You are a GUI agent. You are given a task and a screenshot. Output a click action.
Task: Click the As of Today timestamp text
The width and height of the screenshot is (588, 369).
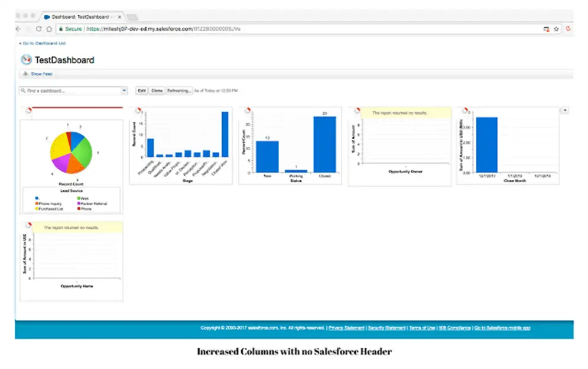pos(216,90)
